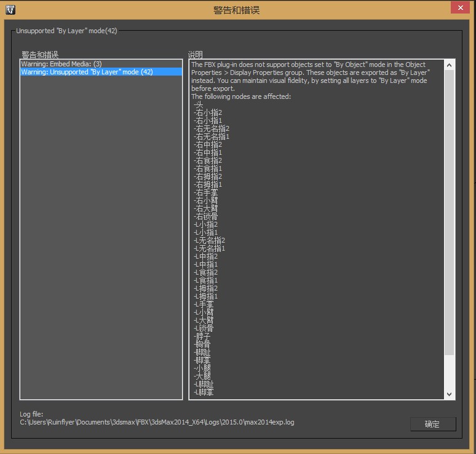Click the node entry -脚趾

tap(202, 353)
